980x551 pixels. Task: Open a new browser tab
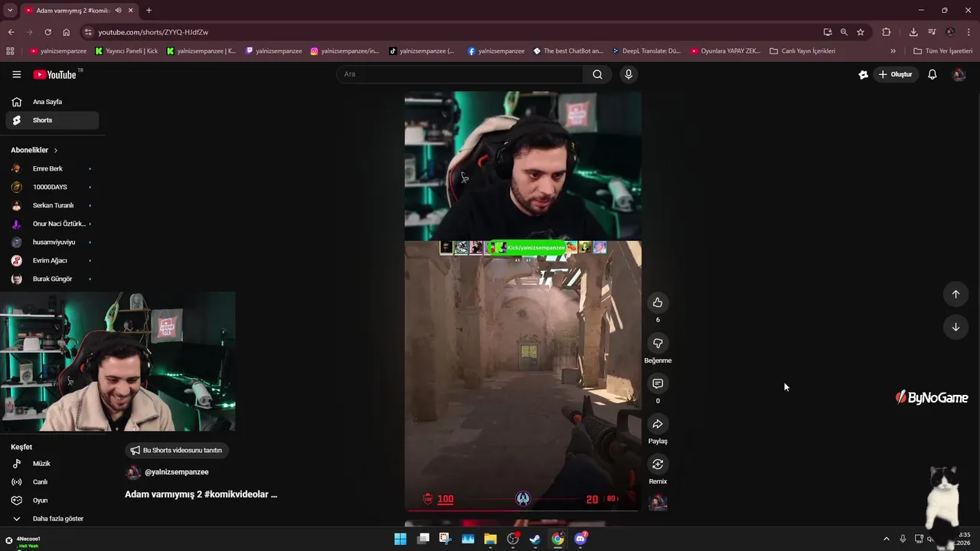[x=149, y=10]
